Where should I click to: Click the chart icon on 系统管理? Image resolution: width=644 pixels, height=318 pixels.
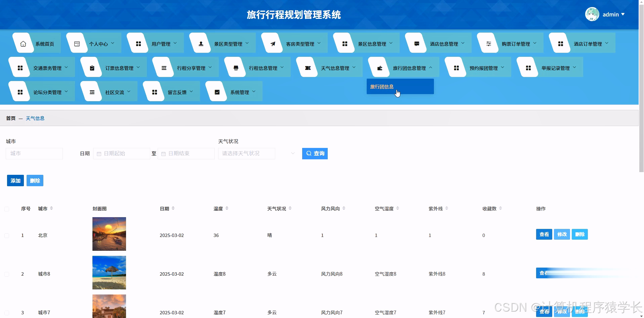[x=217, y=91]
